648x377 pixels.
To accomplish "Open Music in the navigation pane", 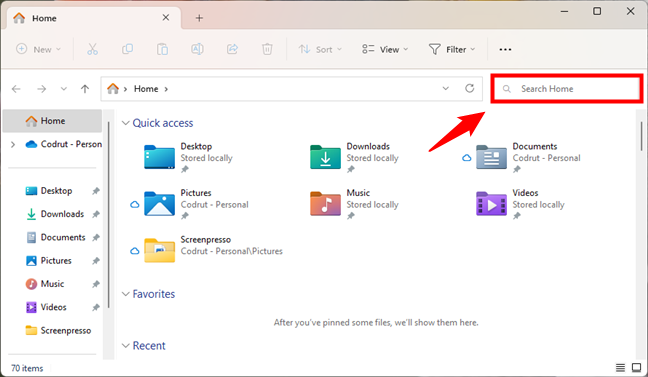I will click(x=52, y=284).
